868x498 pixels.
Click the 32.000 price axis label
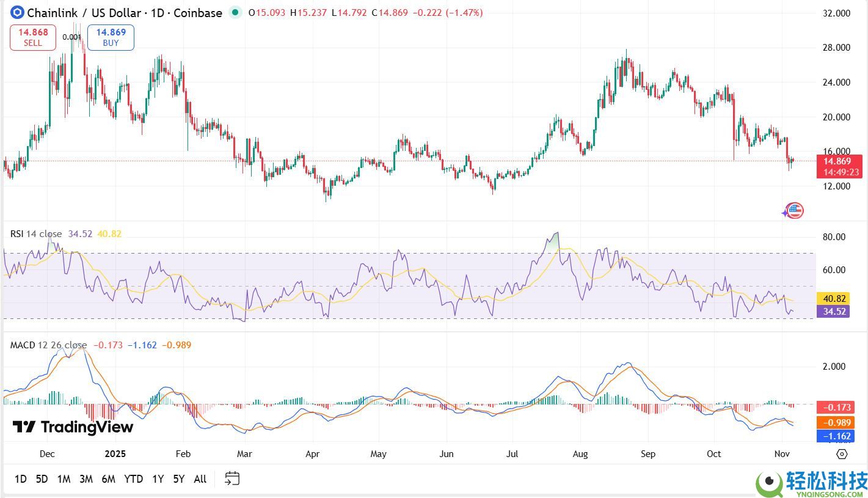(837, 13)
